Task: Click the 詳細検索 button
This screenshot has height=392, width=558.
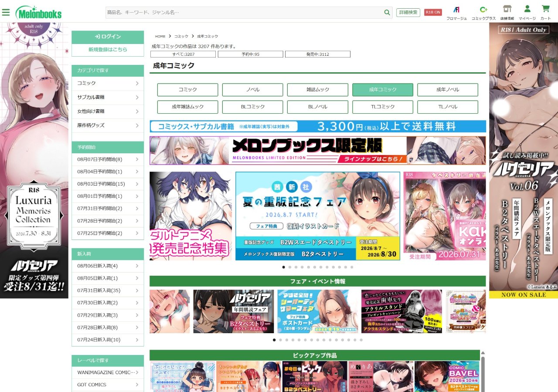Action: pos(408,12)
